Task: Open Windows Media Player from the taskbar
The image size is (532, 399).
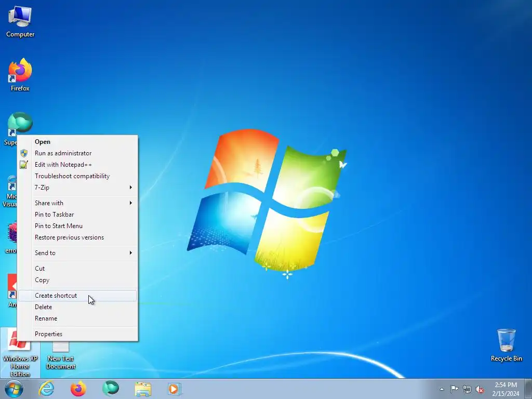Action: click(x=175, y=389)
